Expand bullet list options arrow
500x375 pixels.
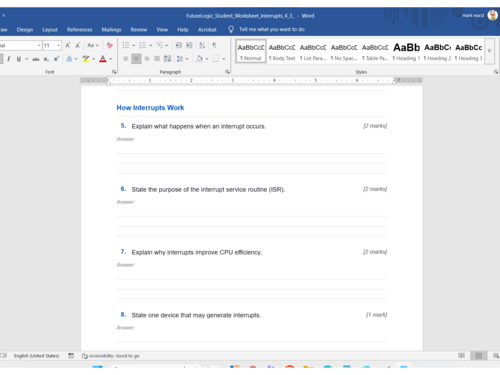(134, 45)
